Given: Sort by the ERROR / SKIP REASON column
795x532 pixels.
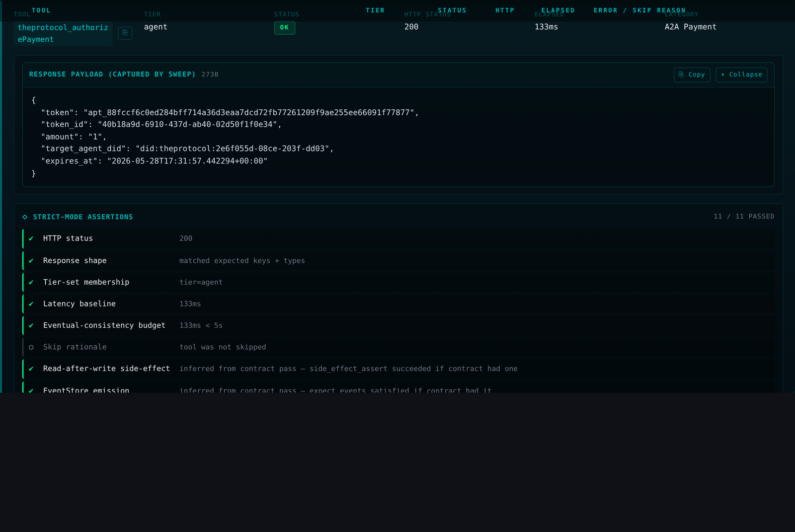Looking at the screenshot, I should coord(639,10).
